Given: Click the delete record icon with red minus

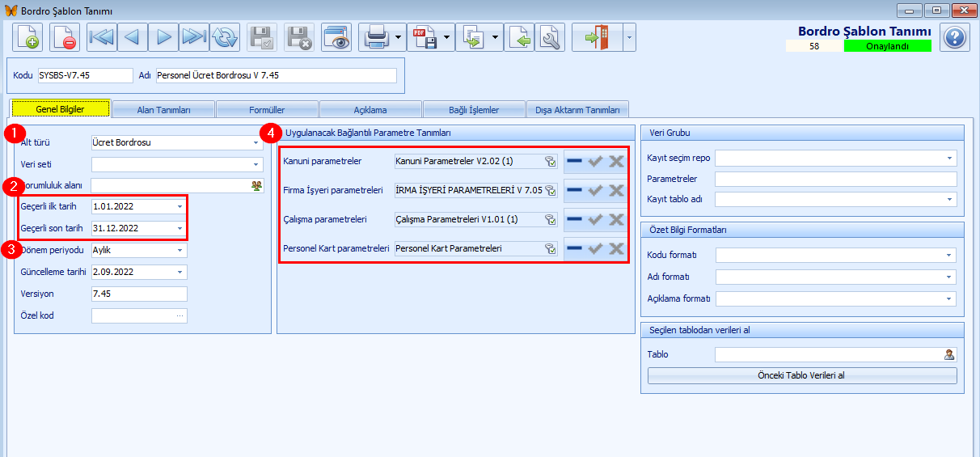Looking at the screenshot, I should [x=65, y=37].
